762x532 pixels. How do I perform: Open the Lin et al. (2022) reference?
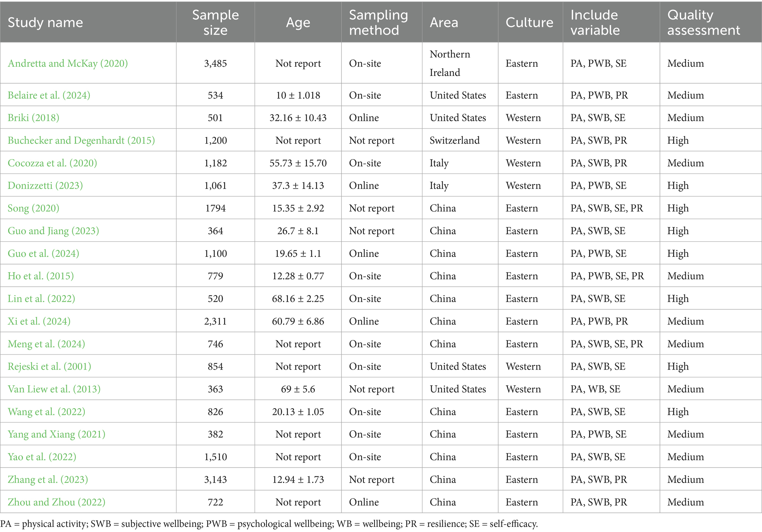(42, 298)
